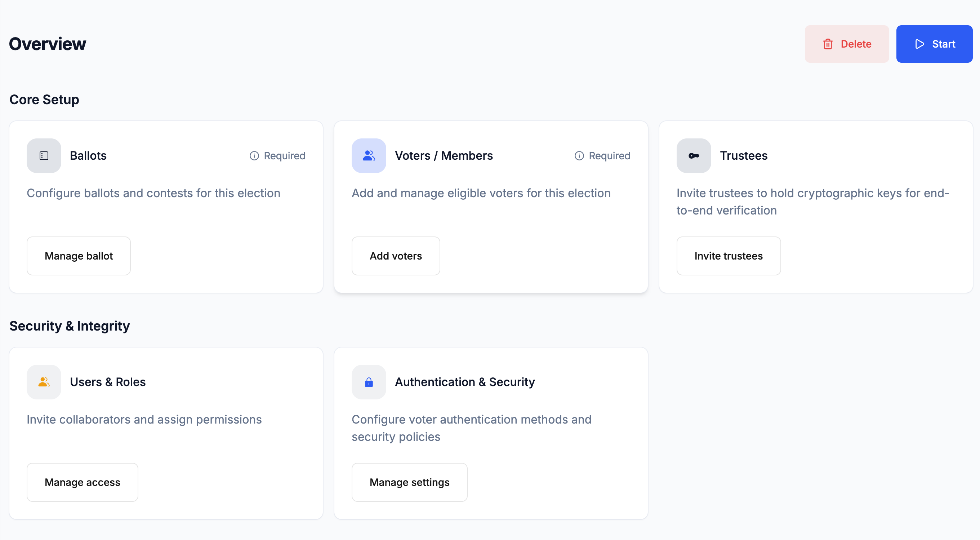Click the Trustees key icon
This screenshot has height=540, width=980.
point(693,155)
